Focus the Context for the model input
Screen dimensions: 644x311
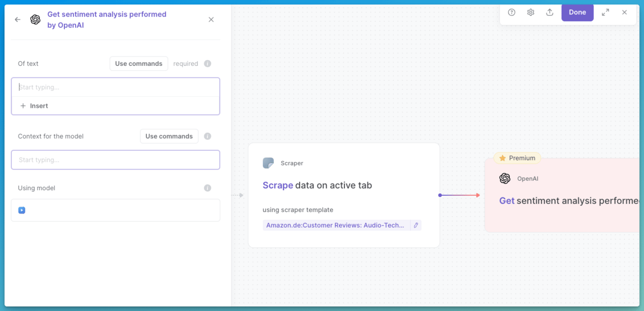116,160
